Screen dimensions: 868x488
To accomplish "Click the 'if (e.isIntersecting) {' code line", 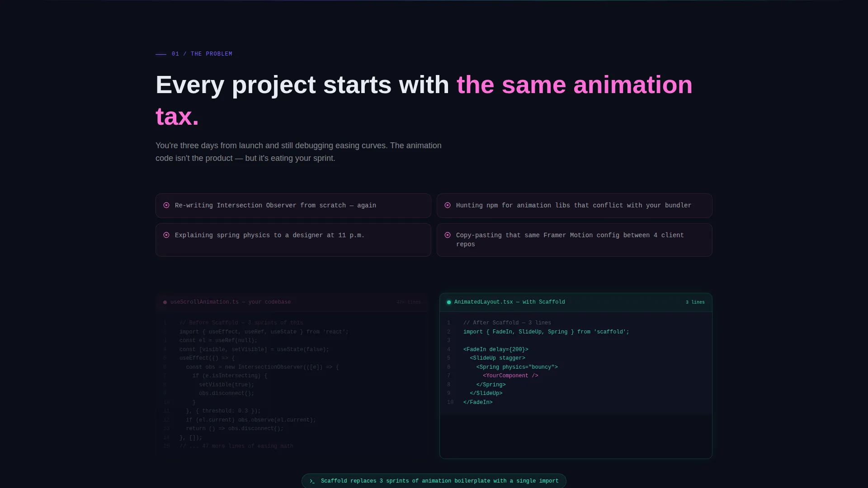I will [230, 375].
